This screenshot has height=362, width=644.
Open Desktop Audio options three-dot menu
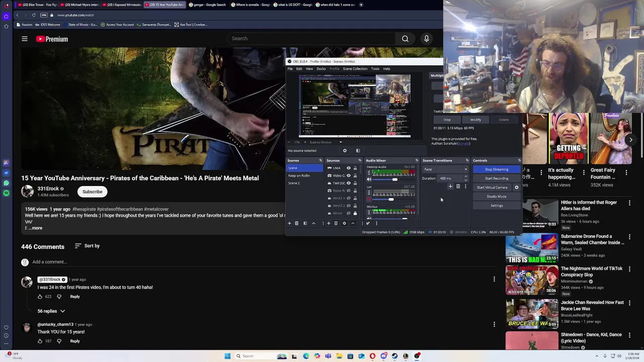click(369, 172)
